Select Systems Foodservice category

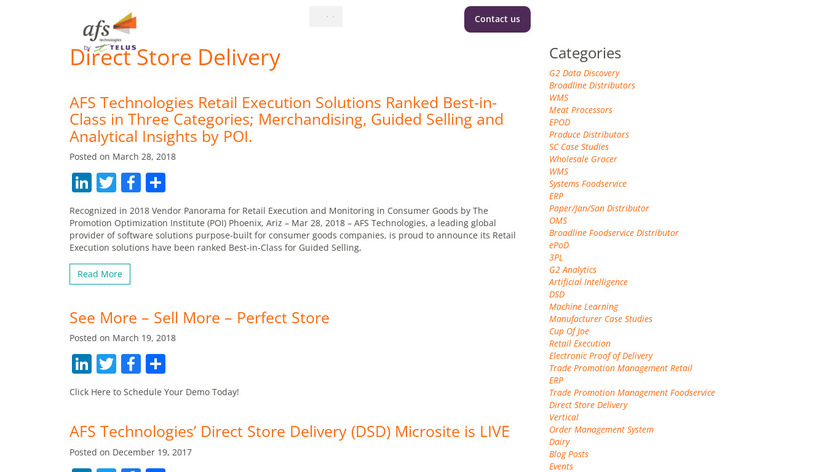[588, 184]
